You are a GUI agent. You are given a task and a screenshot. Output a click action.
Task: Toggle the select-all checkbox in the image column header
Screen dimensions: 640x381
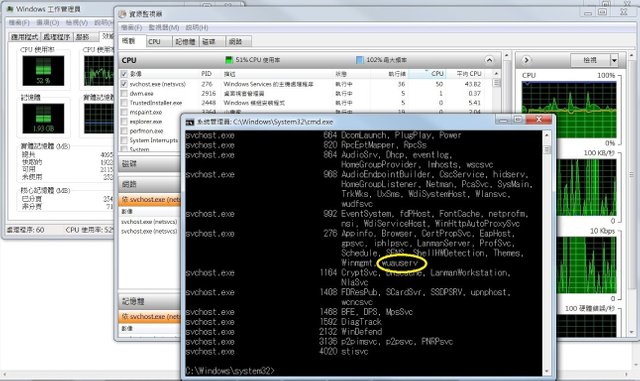(x=124, y=74)
